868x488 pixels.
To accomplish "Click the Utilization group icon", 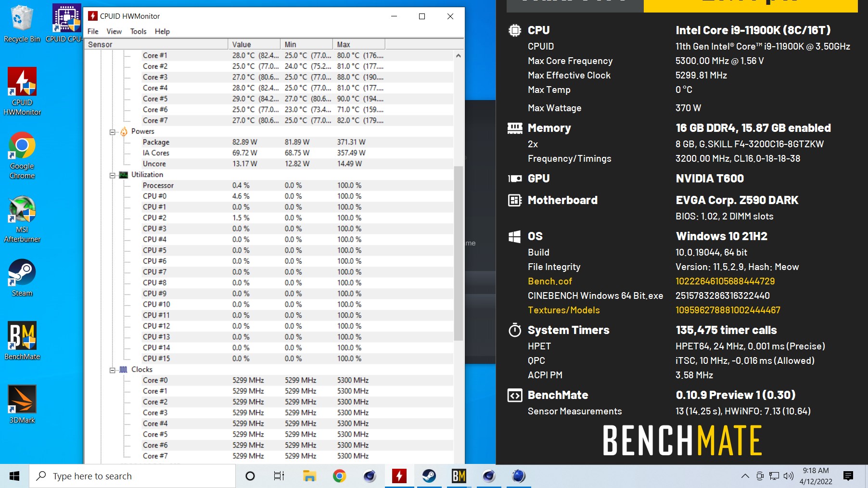I will point(124,175).
